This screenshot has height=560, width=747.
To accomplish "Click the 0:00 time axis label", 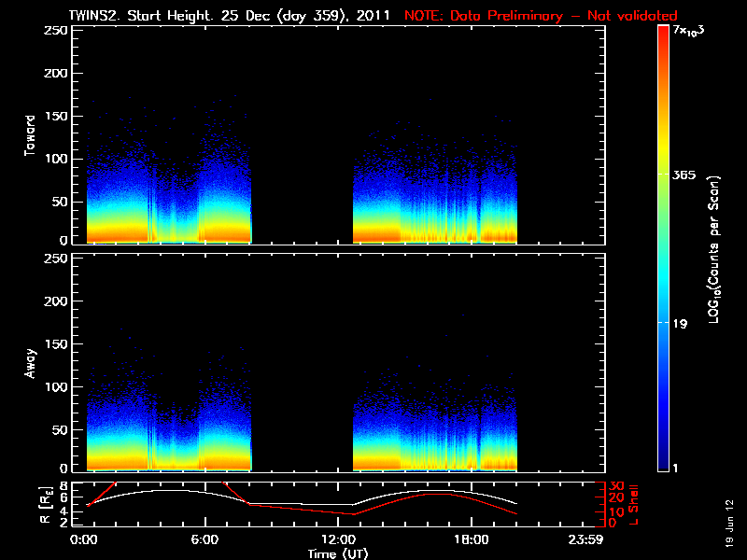I will point(84,539).
